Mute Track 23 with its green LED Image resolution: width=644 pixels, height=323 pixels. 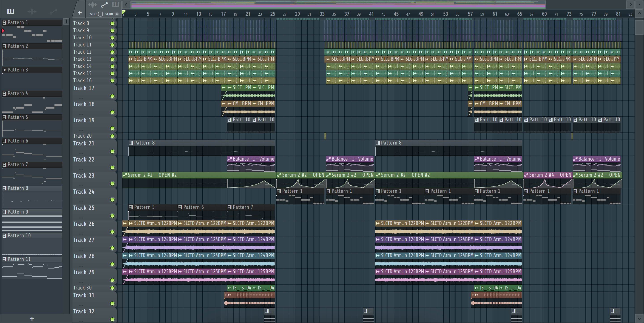[x=112, y=184]
